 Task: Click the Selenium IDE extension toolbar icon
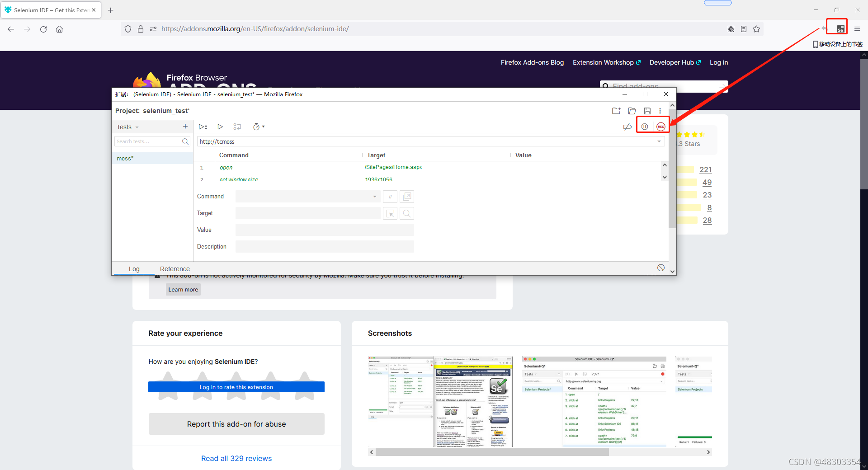[x=840, y=29]
